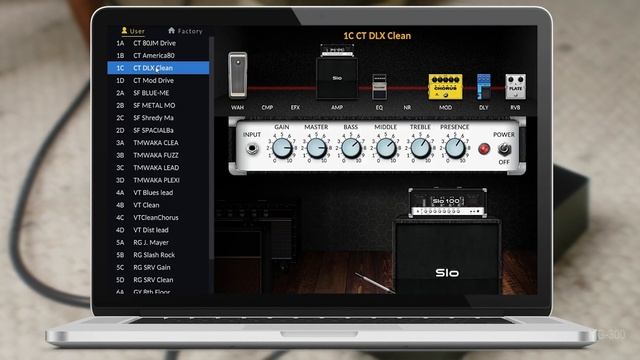Click the GAIN knob
640x360 pixels.
282,148
